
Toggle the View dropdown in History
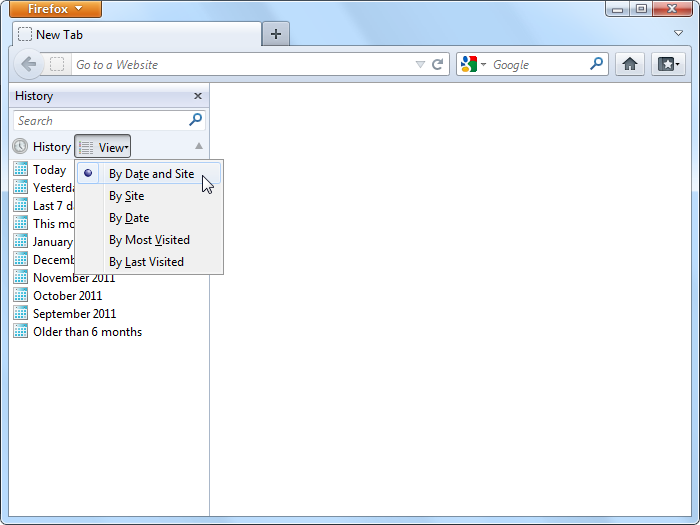point(103,147)
